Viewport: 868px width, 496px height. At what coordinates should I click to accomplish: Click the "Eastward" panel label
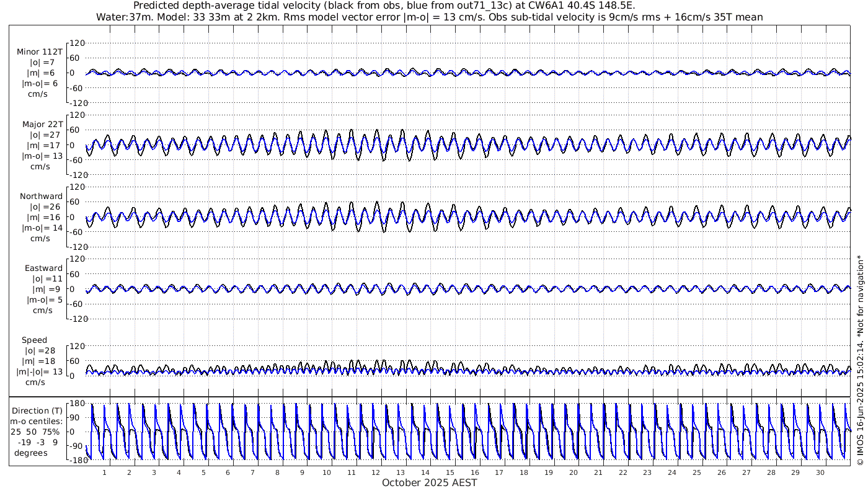point(43,268)
